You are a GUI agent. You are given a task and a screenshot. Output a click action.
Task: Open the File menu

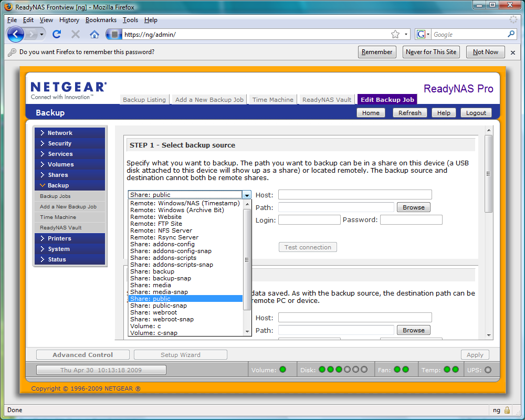12,20
